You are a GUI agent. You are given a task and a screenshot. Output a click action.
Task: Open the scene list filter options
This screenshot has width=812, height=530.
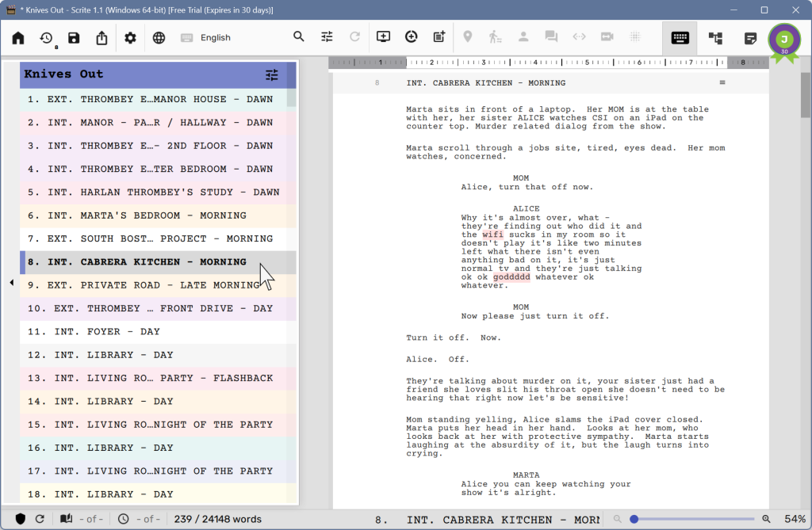click(x=271, y=74)
